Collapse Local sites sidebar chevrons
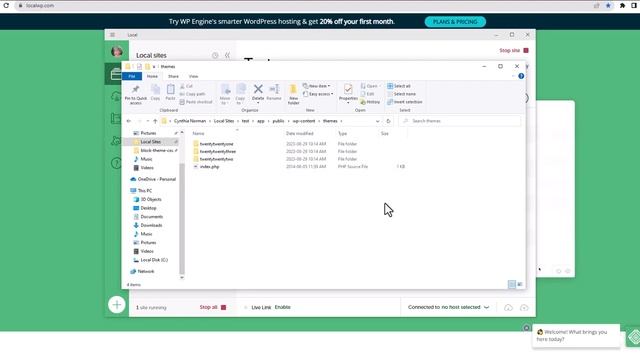This screenshot has height=360, width=640. pyautogui.click(x=227, y=56)
